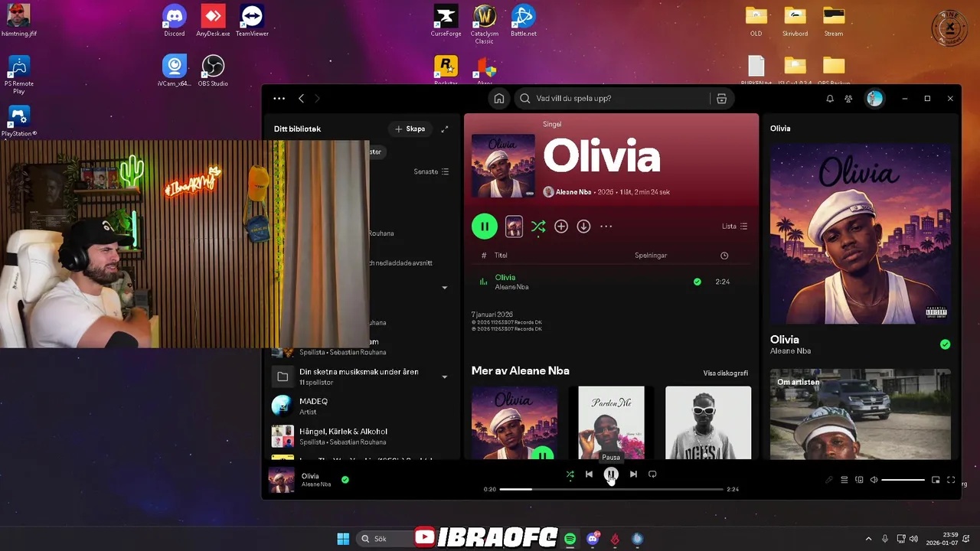Open miniplayer icon in player bar
Screen dimensions: 980x551
tap(936, 480)
